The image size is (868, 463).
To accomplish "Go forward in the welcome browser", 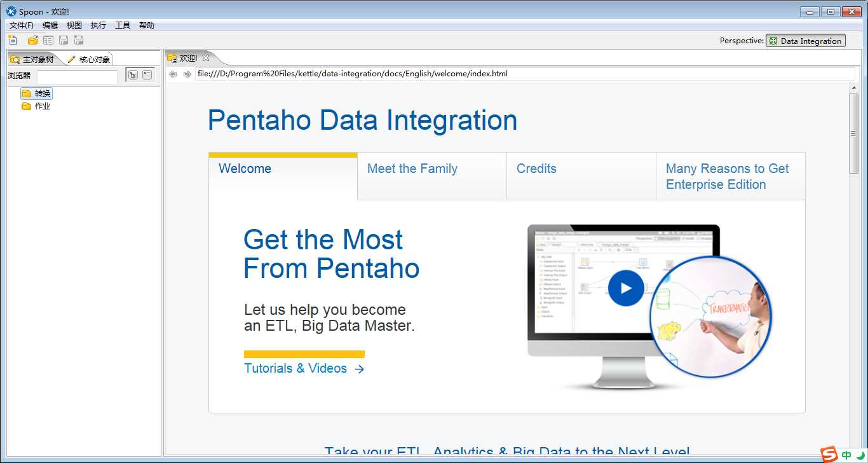I will point(187,74).
